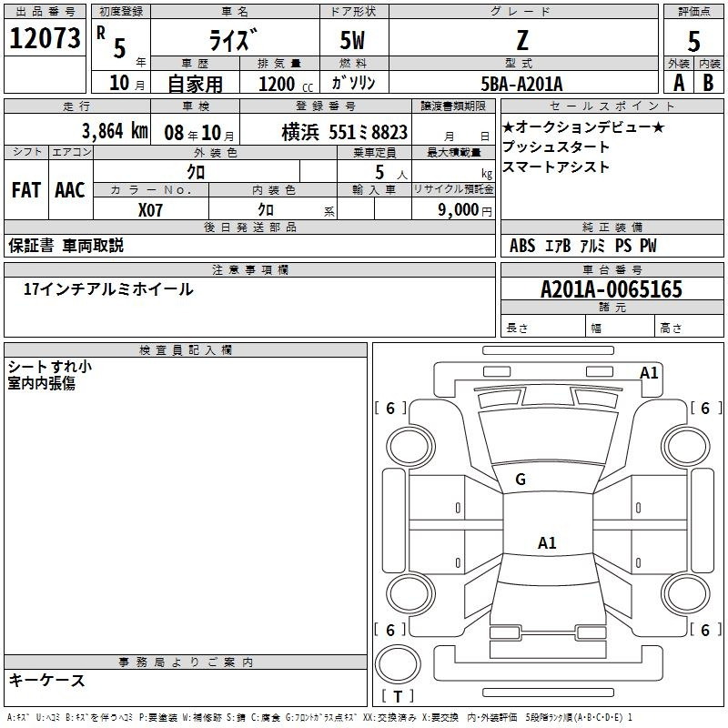Screen dimensions: 728x728
Task: Click air conditioner value AAC
Action: point(70,190)
